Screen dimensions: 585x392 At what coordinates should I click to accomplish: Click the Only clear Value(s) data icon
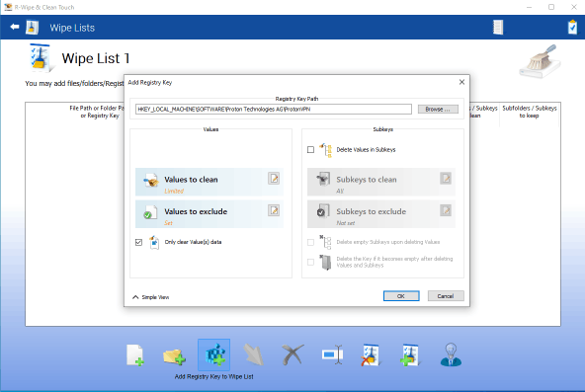[154, 242]
